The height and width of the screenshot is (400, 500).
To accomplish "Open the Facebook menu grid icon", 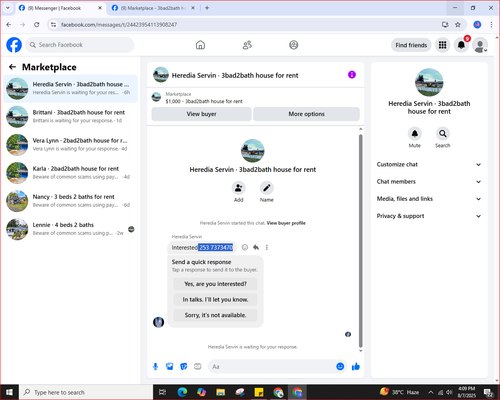I will point(442,45).
